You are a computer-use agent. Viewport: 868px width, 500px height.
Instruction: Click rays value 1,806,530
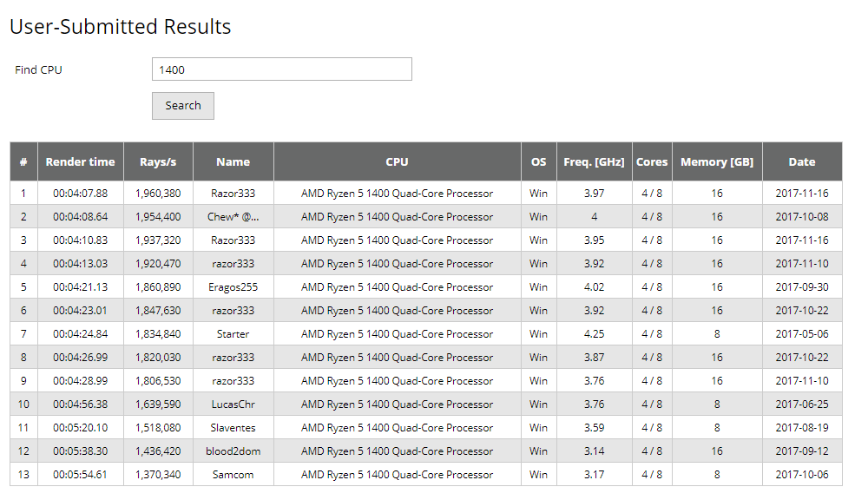click(x=158, y=381)
